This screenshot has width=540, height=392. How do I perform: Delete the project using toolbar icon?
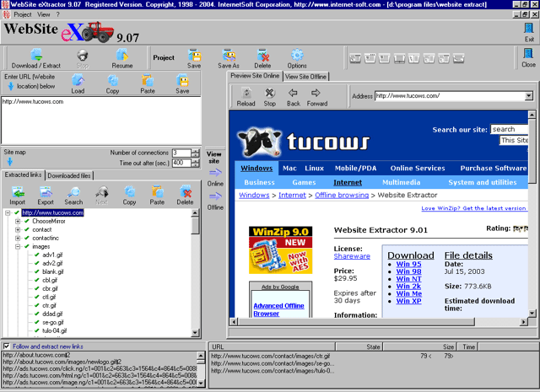click(x=262, y=58)
